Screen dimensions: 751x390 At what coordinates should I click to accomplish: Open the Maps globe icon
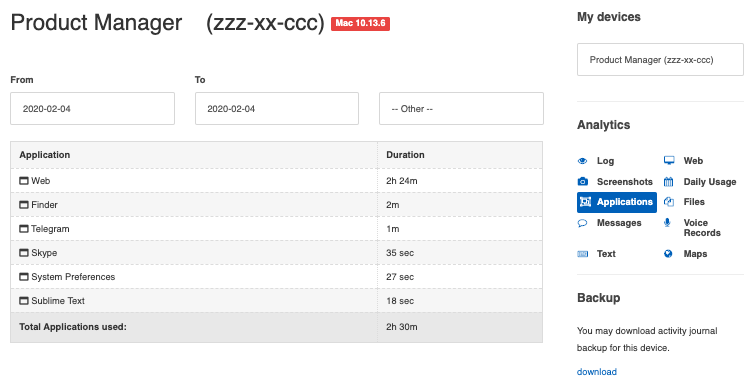[x=668, y=254]
